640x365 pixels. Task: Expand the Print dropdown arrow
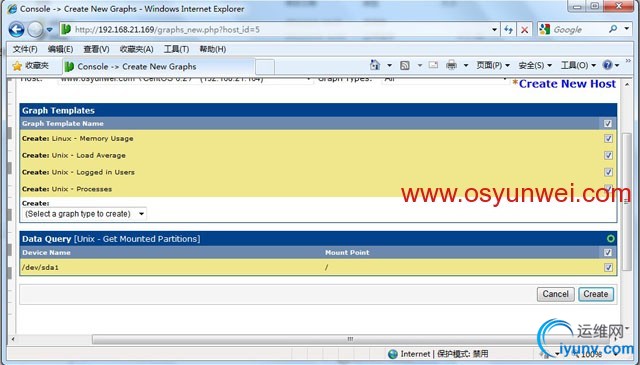tap(466, 65)
